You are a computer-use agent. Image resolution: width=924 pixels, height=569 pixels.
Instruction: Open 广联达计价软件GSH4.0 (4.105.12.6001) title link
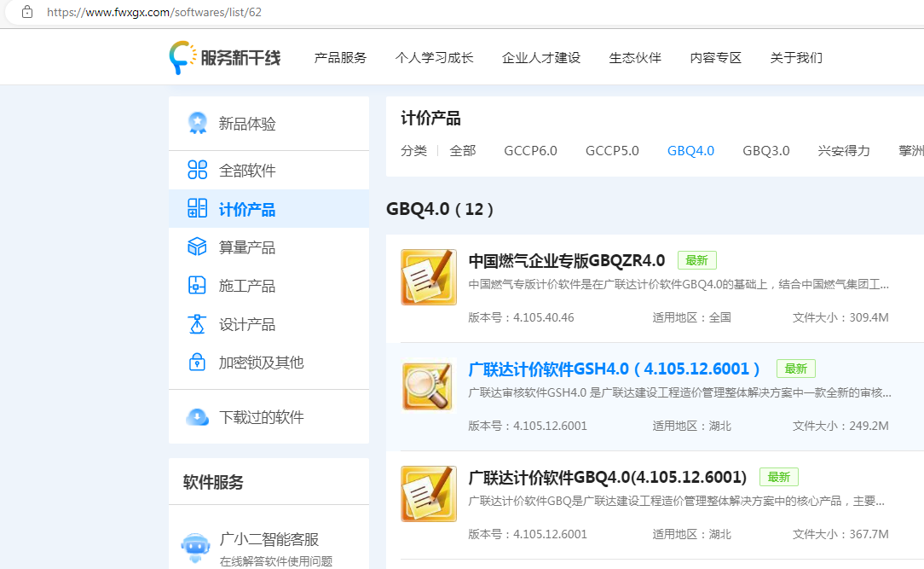pos(614,369)
